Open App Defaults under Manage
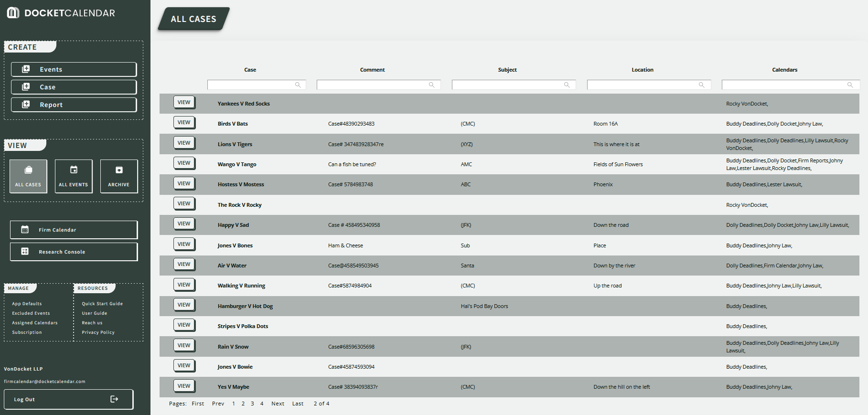This screenshot has width=868, height=415. (27, 304)
